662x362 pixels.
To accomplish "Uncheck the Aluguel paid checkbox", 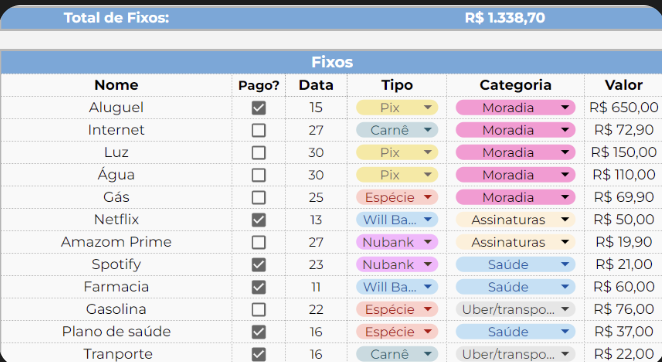I will pyautogui.click(x=258, y=108).
